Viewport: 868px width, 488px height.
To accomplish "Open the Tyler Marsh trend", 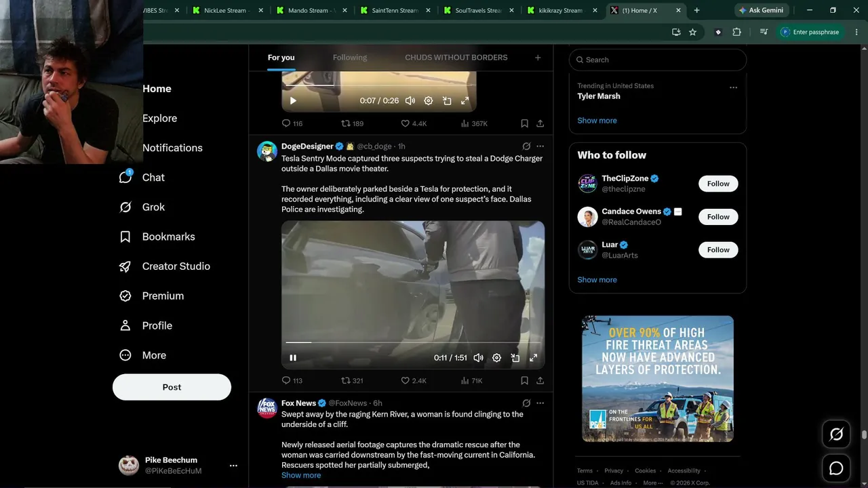I will [x=599, y=96].
